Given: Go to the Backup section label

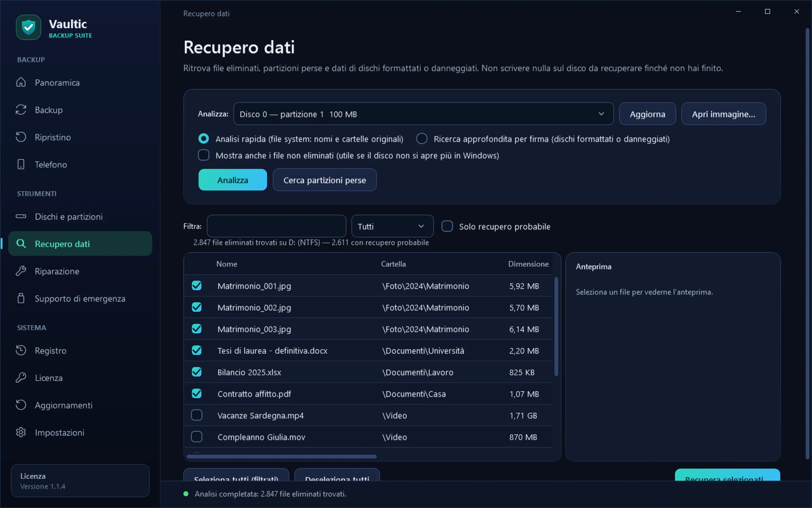Looking at the screenshot, I should pos(49,110).
